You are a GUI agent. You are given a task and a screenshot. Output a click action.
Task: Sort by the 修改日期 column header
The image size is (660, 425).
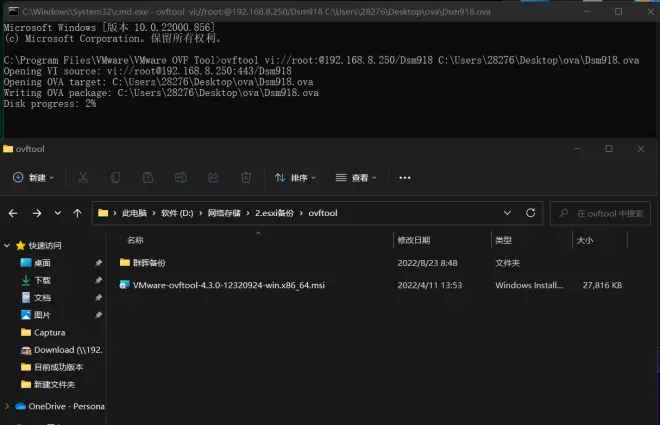[414, 240]
